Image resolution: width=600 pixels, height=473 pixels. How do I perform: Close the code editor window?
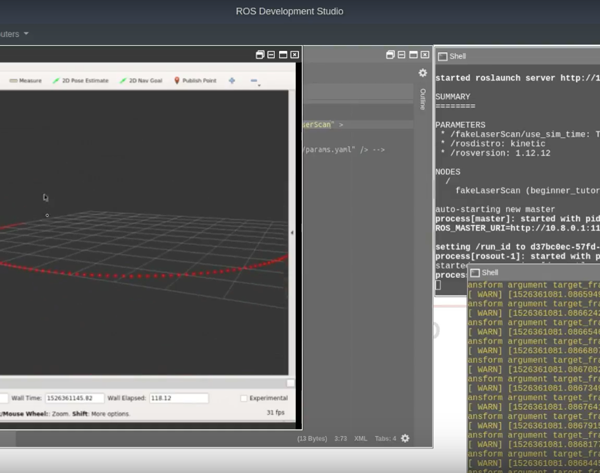point(425,55)
